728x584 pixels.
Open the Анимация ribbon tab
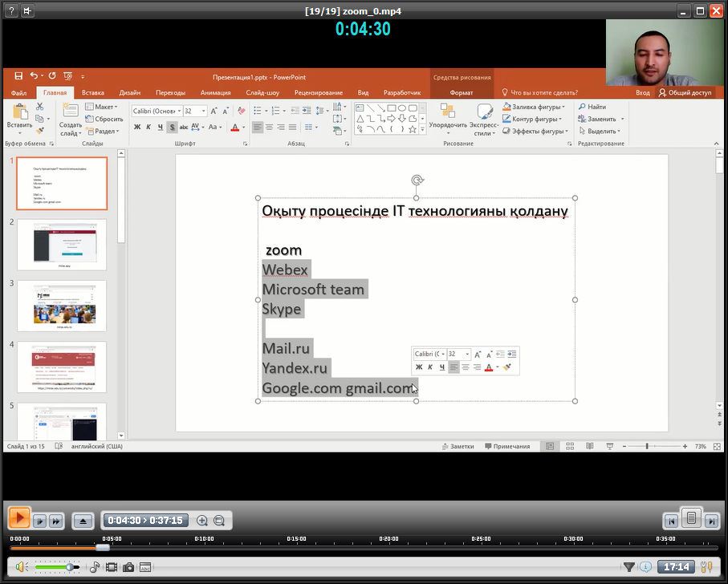[x=215, y=93]
